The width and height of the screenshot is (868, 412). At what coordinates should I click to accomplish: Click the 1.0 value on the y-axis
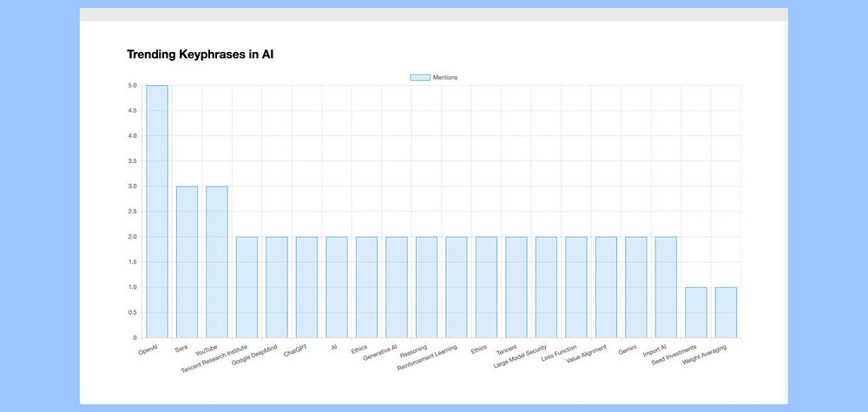coord(132,288)
